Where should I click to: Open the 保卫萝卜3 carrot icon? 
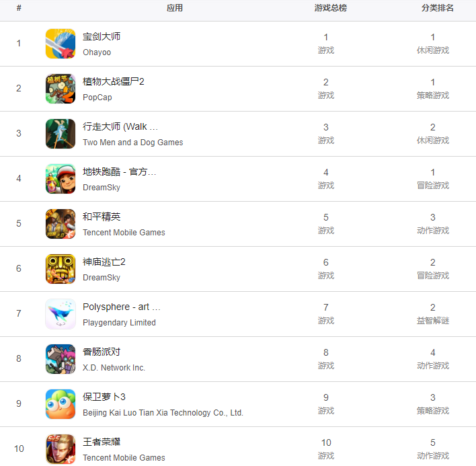click(61, 404)
